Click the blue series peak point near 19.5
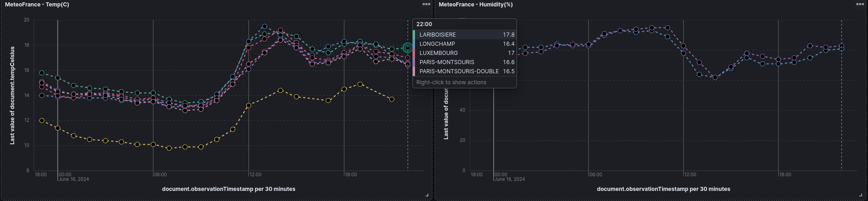The height and width of the screenshot is (201, 868). pyautogui.click(x=264, y=27)
